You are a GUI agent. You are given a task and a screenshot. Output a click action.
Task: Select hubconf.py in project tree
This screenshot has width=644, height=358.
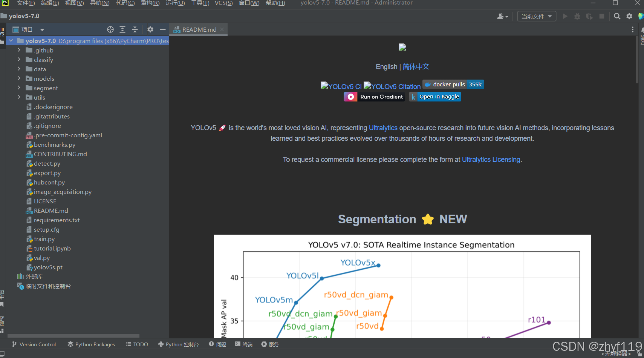pyautogui.click(x=49, y=183)
